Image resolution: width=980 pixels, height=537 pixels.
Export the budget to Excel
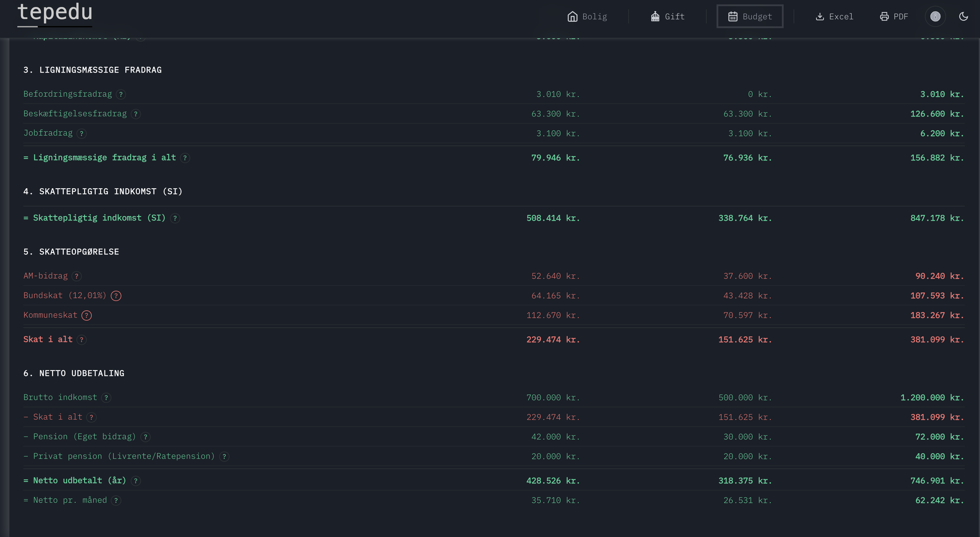click(x=834, y=16)
